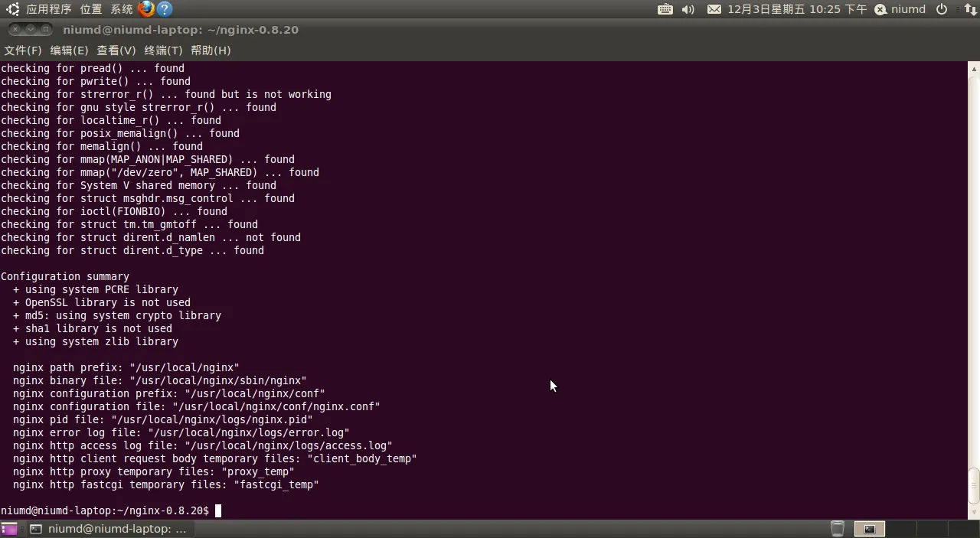Image resolution: width=980 pixels, height=538 pixels.
Task: Click the 'nginx pid file' output line
Action: [163, 419]
